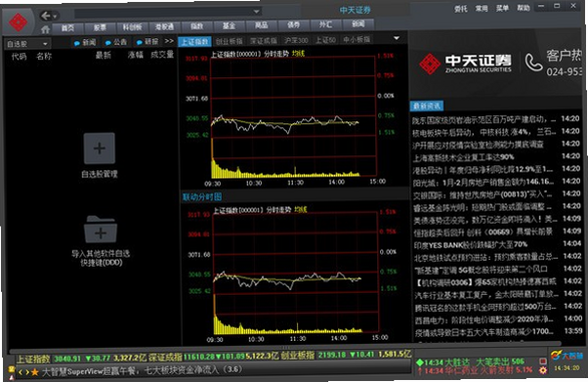
Task: Click 创业板指 in the bottom status bar
Action: click(x=298, y=355)
